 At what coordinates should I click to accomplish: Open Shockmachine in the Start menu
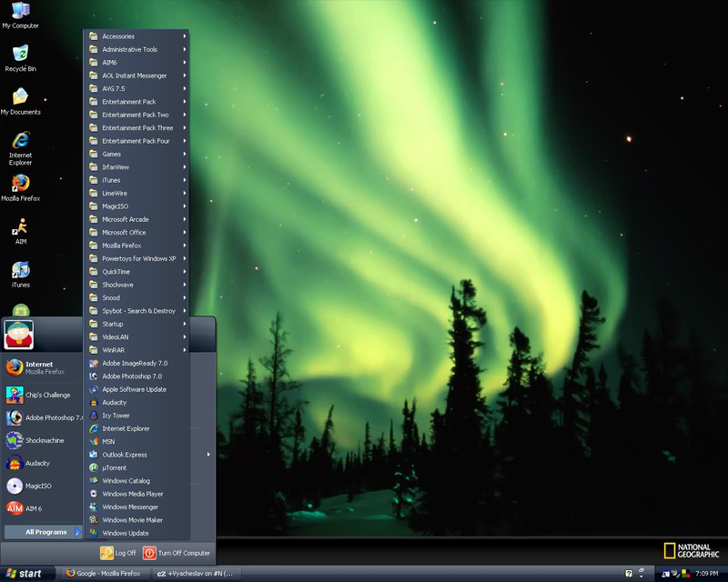pyautogui.click(x=42, y=440)
